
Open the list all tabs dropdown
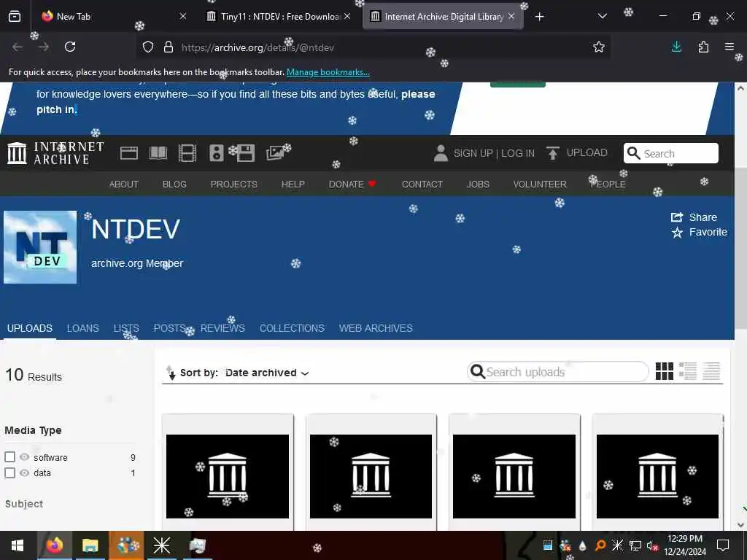602,17
